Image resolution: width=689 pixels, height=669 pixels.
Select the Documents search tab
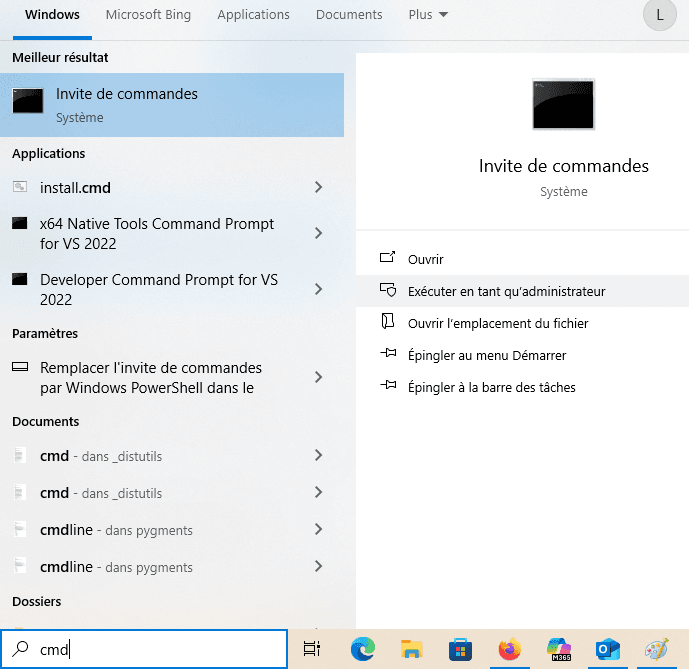pyautogui.click(x=349, y=15)
